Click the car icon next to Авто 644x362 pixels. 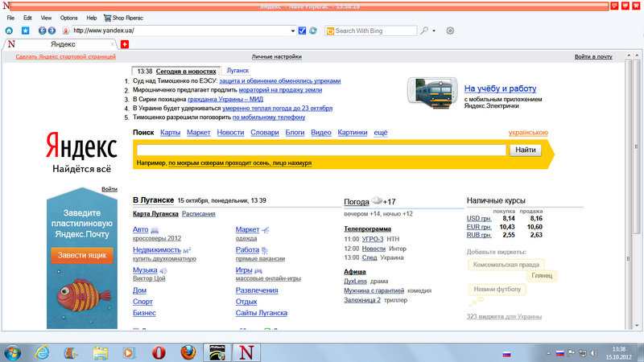point(155,230)
